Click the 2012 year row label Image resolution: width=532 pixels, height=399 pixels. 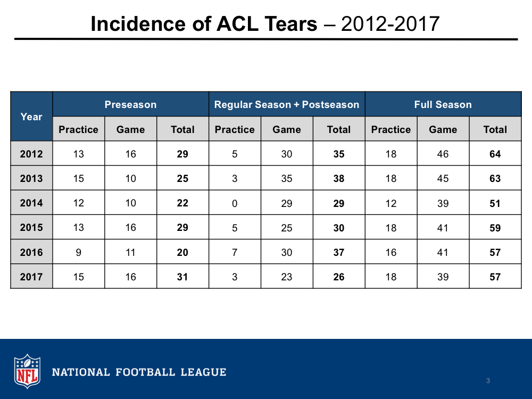31,154
